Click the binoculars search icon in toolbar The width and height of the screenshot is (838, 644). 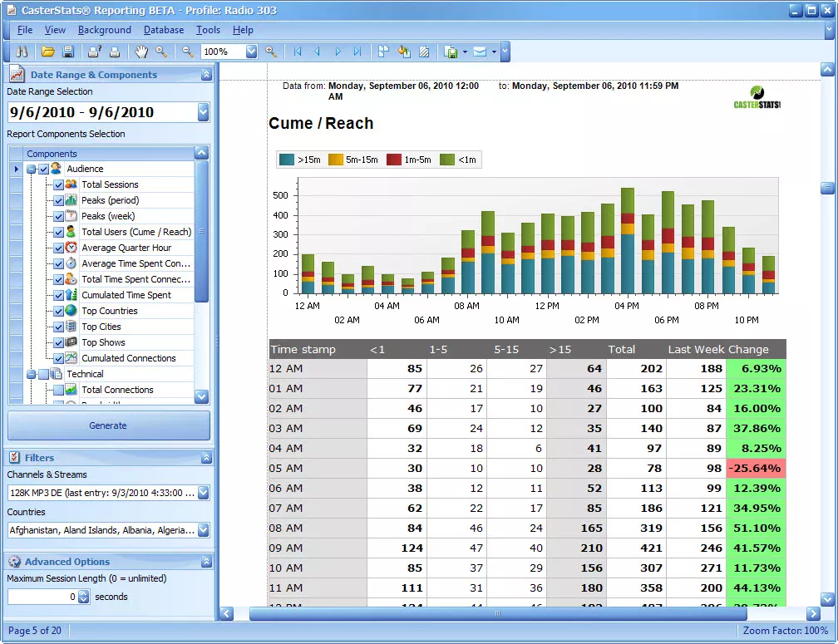[22, 52]
